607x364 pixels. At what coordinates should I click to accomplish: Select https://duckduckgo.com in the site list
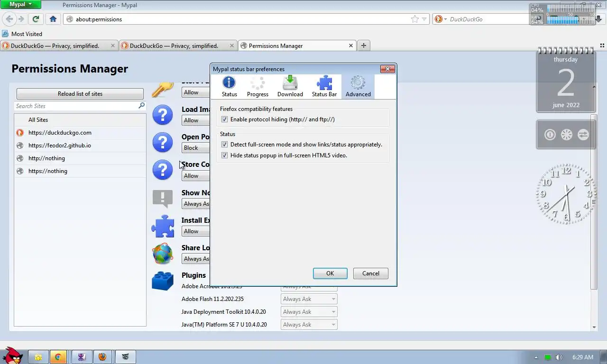point(80,133)
